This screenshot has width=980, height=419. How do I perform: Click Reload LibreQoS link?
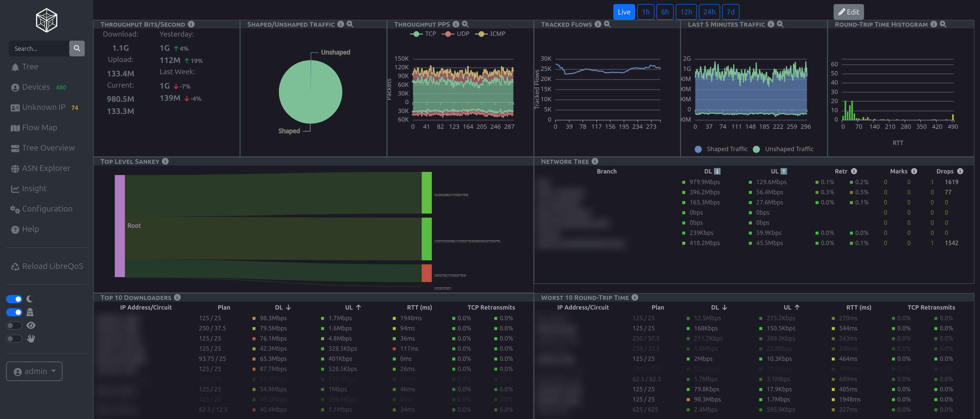click(x=52, y=266)
